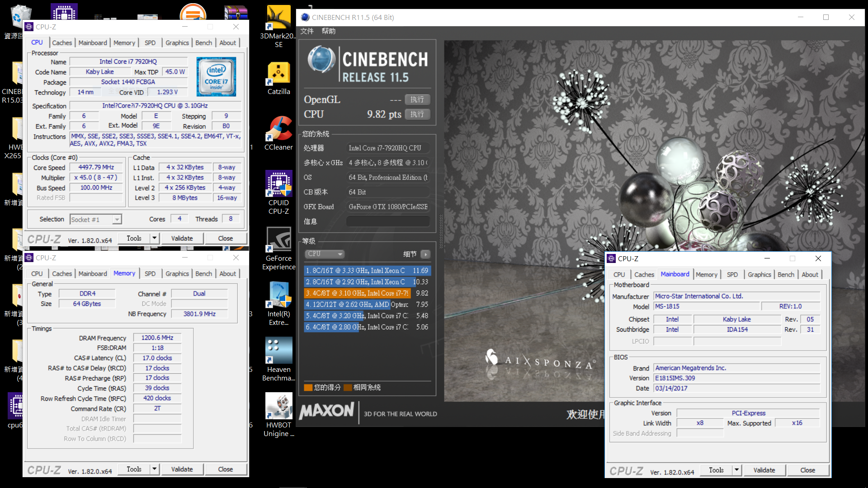Open the CINEBENCH R15 desktop folder
This screenshot has width=868, height=488.
point(13,82)
